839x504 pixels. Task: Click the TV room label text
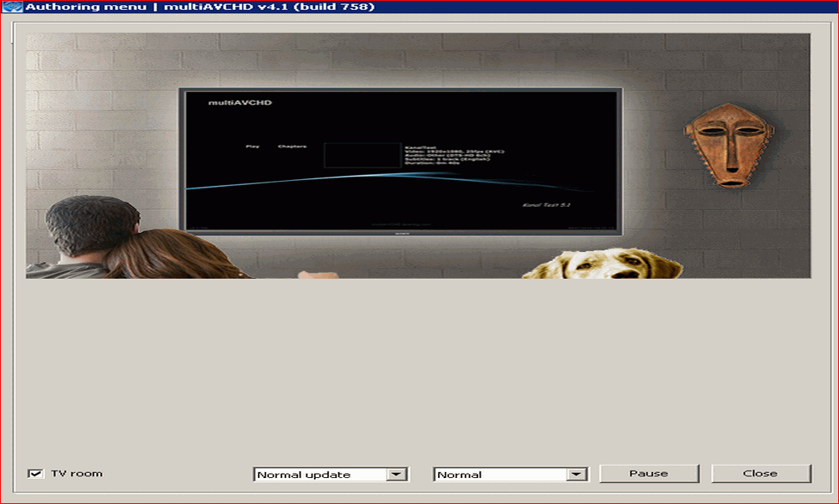click(x=76, y=474)
